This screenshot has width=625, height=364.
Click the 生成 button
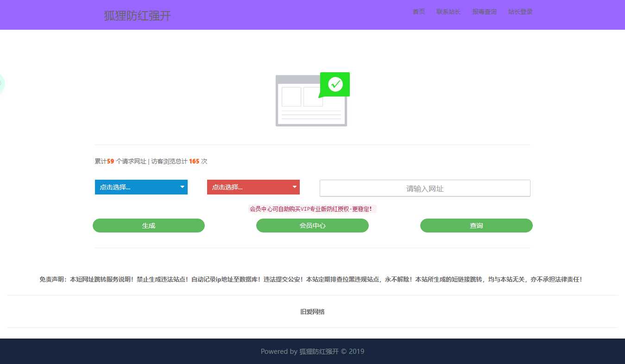(148, 226)
